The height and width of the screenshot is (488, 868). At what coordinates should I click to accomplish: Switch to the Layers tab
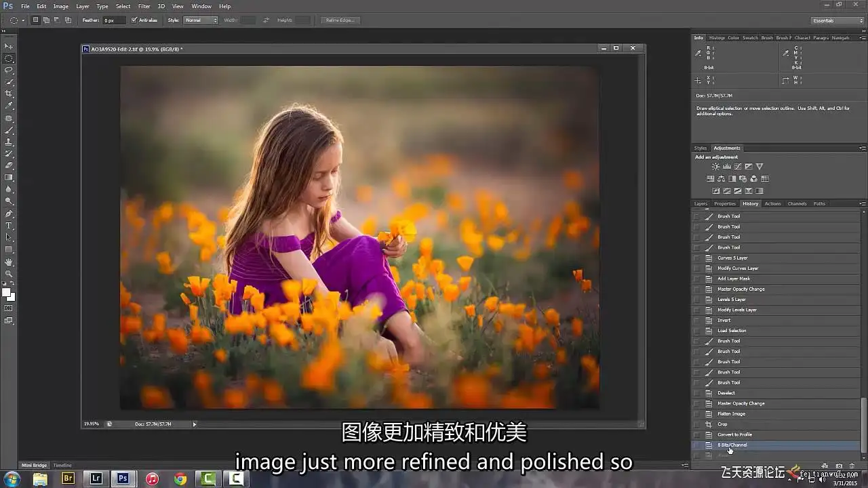pyautogui.click(x=701, y=203)
